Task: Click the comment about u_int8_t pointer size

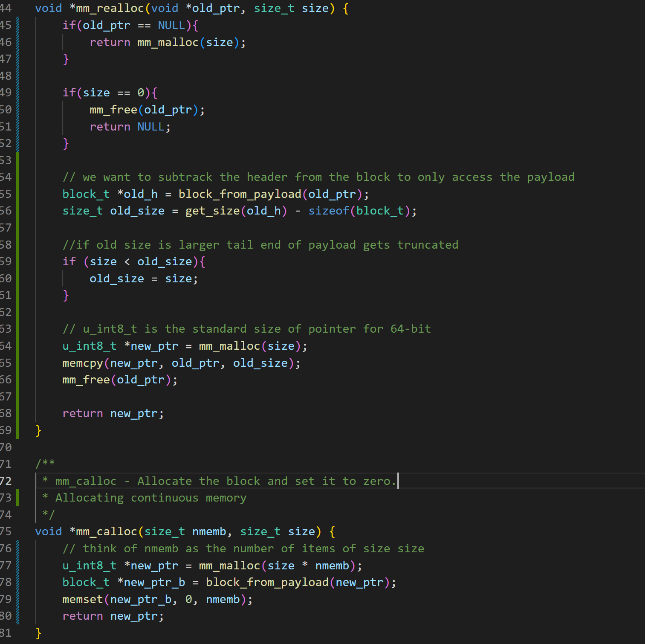Action: pyautogui.click(x=246, y=329)
